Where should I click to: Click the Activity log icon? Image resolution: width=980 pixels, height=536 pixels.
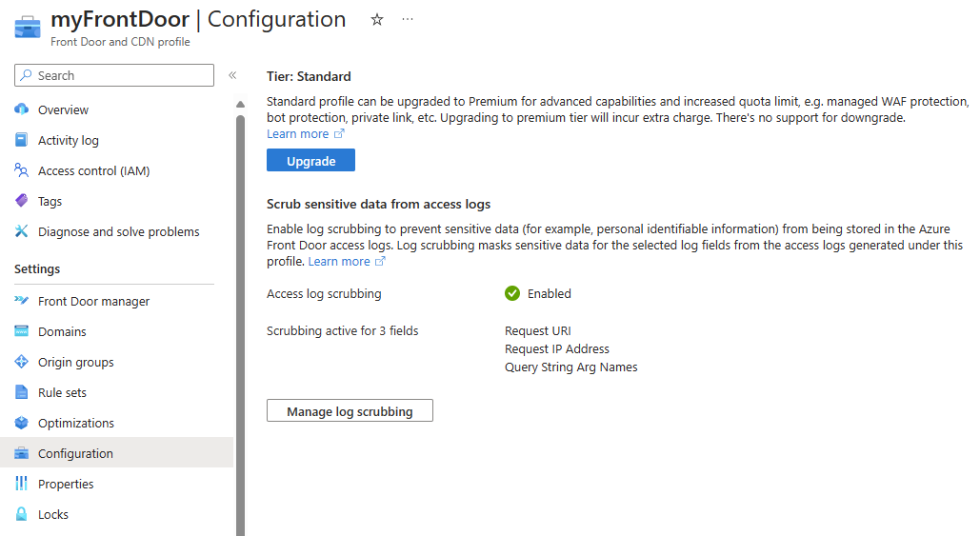click(x=22, y=140)
